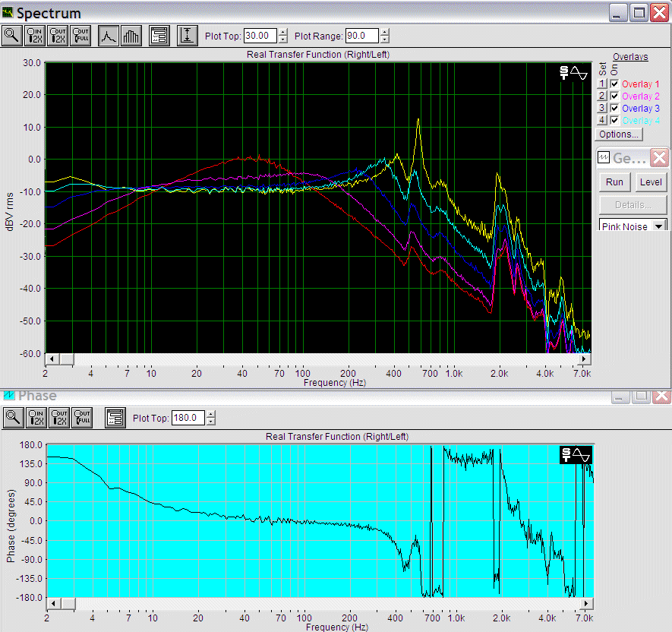
Task: Open the Pink Noise signal type dropdown
Action: 659,226
